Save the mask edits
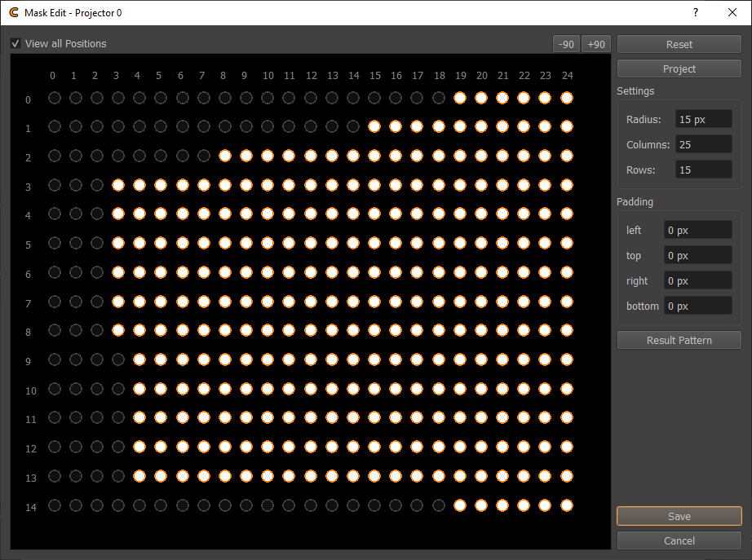Image resolution: width=752 pixels, height=560 pixels. pyautogui.click(x=679, y=516)
